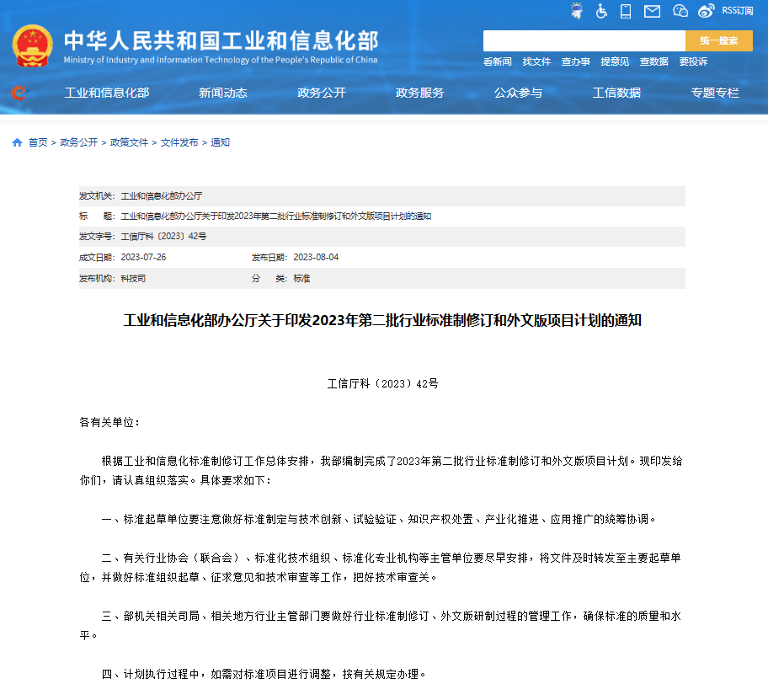Screen dimensions: 768x700
Task: Click publish date 2023-08-04
Action: point(316,257)
